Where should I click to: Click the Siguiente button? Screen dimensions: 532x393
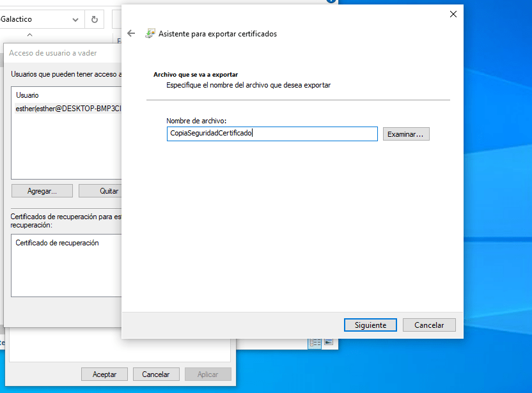coord(370,325)
